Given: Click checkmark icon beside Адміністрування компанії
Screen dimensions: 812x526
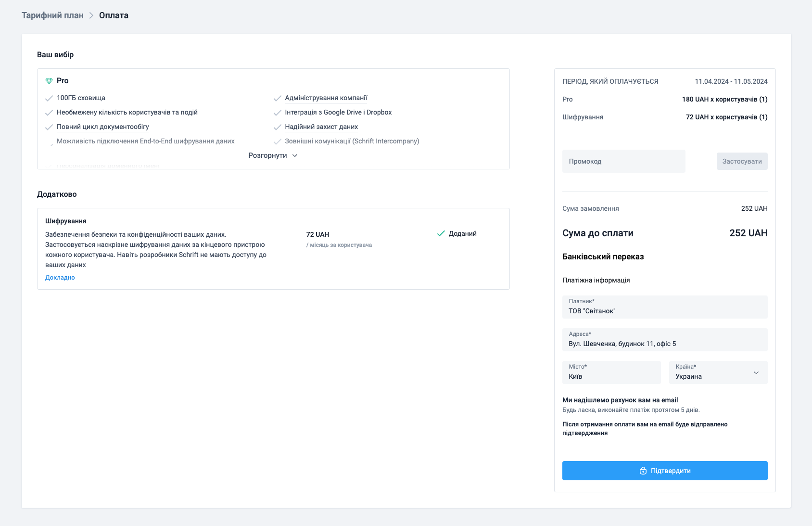Looking at the screenshot, I should coord(277,98).
